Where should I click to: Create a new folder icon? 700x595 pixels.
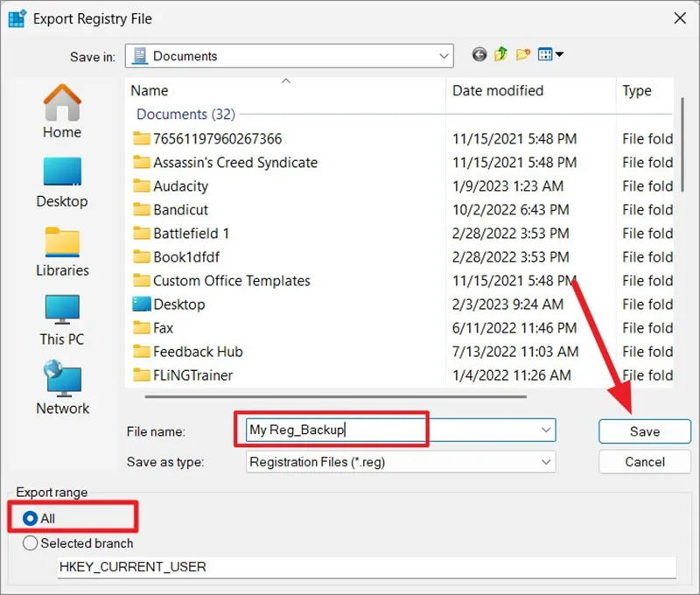[x=522, y=54]
